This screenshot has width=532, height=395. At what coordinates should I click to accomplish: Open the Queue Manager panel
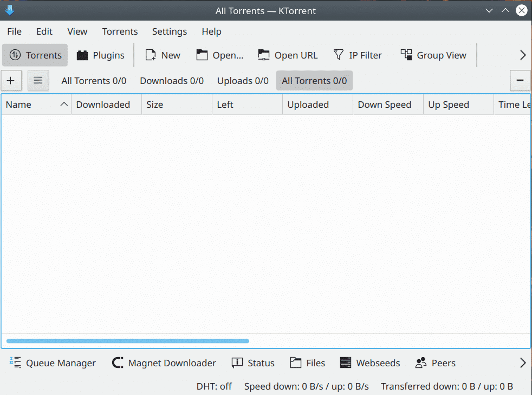tap(53, 363)
